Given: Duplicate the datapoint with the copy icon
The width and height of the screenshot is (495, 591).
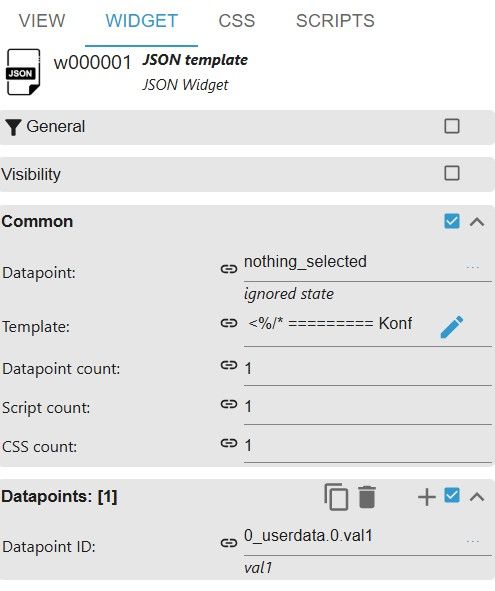Looking at the screenshot, I should click(336, 496).
